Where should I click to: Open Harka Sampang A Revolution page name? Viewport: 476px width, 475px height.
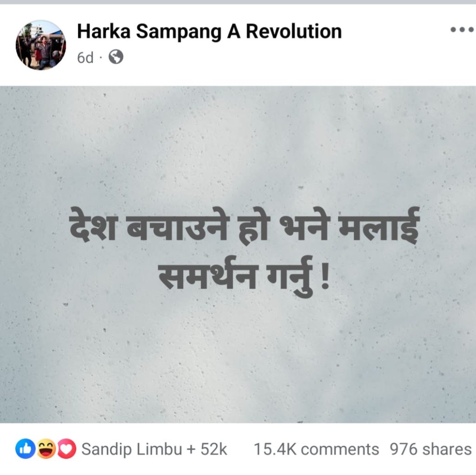pyautogui.click(x=209, y=32)
